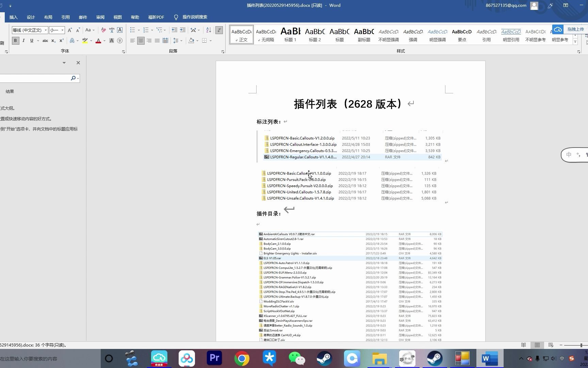Open font dialog launcher
The height and width of the screenshot is (368, 588).
tap(124, 52)
